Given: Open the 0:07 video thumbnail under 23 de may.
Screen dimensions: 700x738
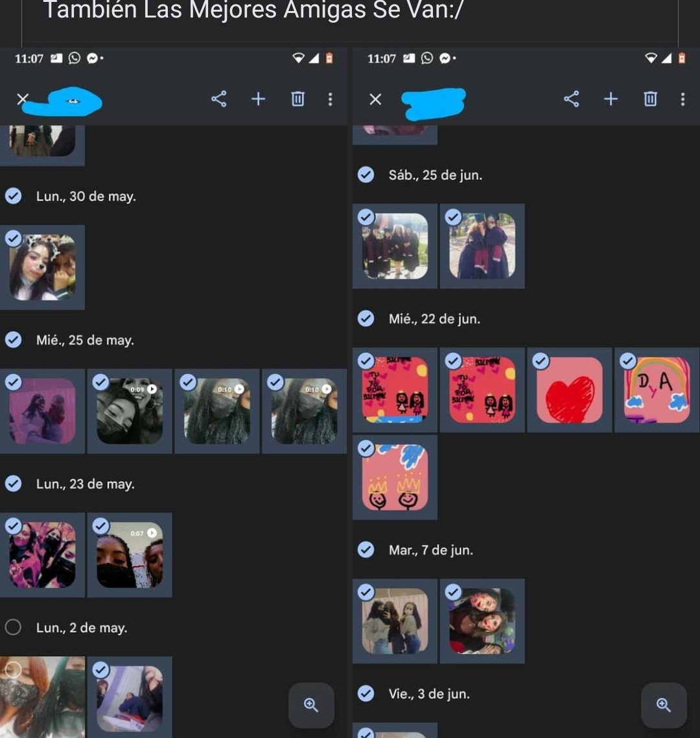Looking at the screenshot, I should [130, 555].
